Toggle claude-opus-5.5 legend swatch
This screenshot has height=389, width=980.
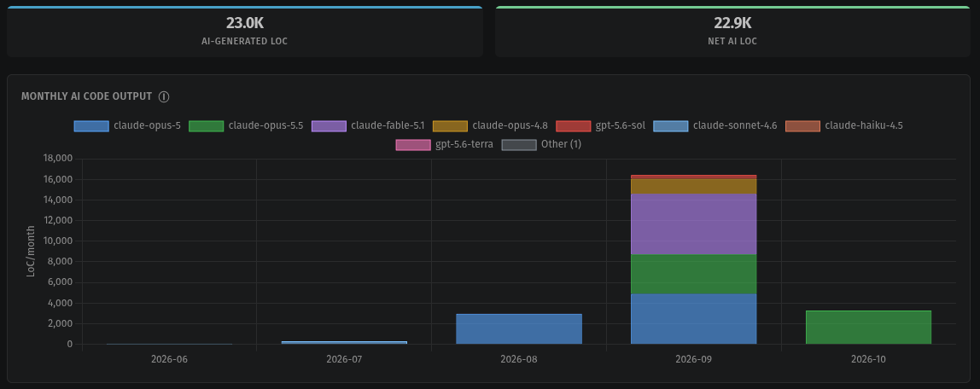click(207, 126)
